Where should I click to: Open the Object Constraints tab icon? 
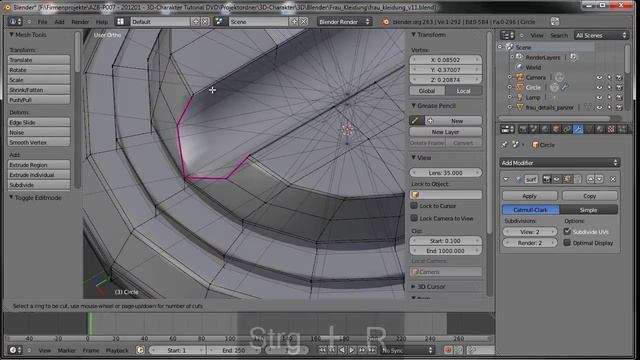pyautogui.click(x=567, y=129)
